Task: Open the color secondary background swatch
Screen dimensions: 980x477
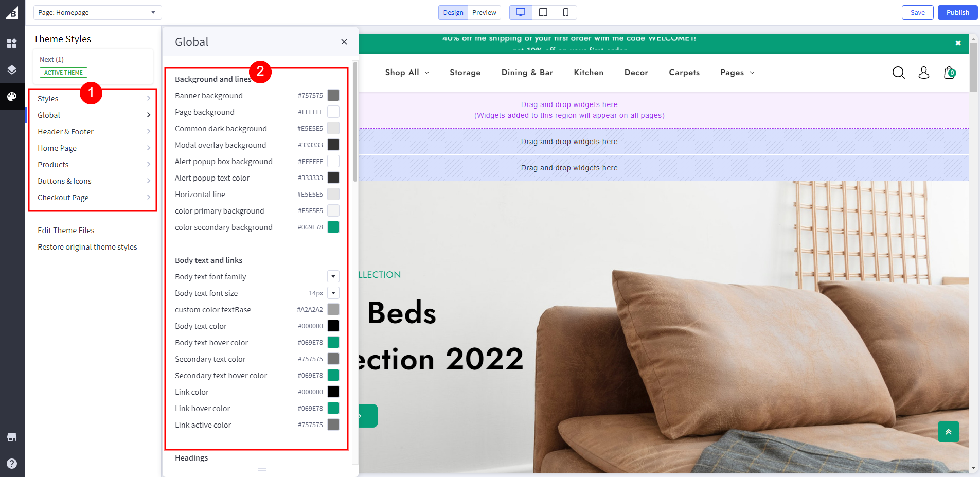Action: pos(333,227)
